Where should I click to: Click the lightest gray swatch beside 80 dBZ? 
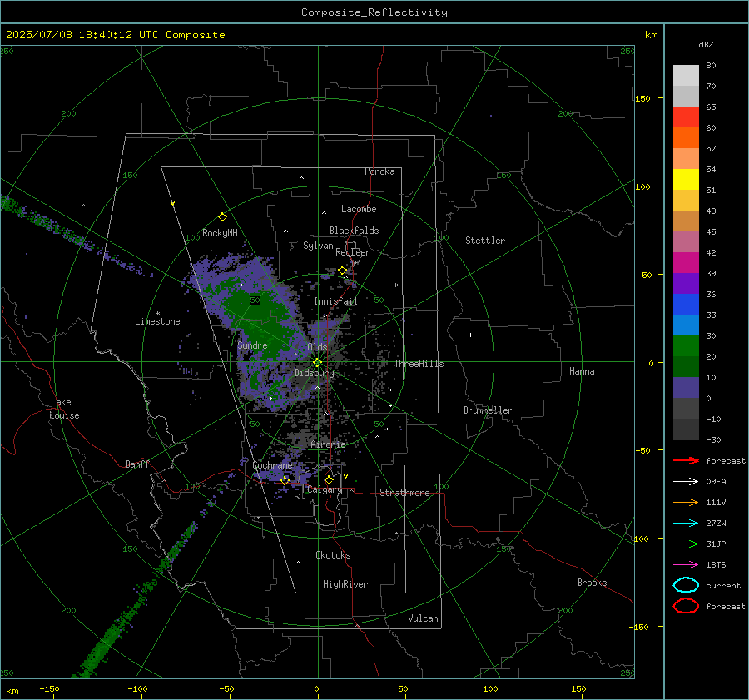click(686, 76)
